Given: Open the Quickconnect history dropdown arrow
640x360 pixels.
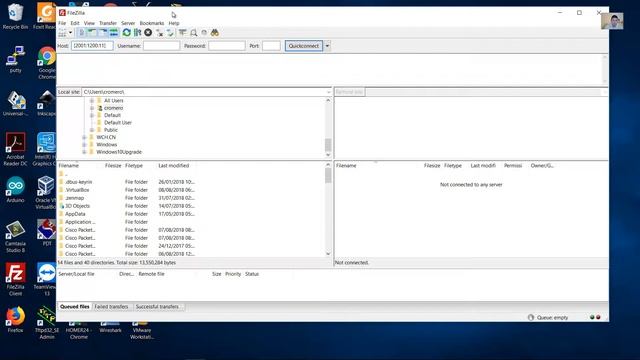Looking at the screenshot, I should pyautogui.click(x=327, y=46).
